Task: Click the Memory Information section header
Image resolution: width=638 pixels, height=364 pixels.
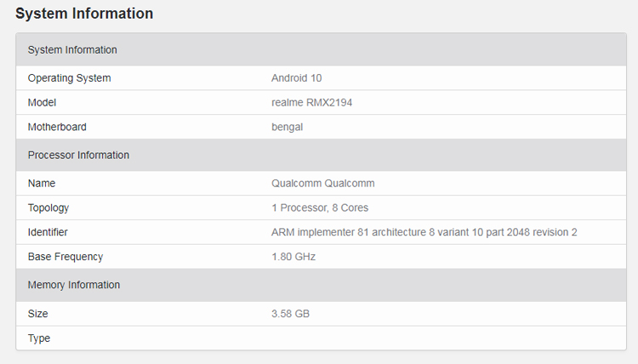Action: tap(74, 285)
